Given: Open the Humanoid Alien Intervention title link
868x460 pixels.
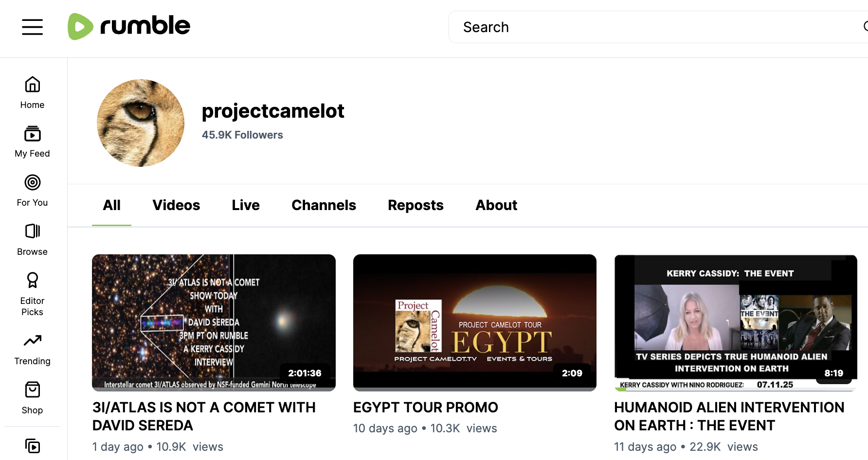Looking at the screenshot, I should [728, 416].
